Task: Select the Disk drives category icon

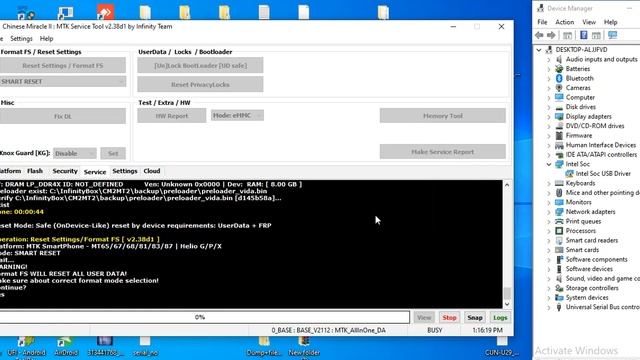Action: pyautogui.click(x=559, y=107)
